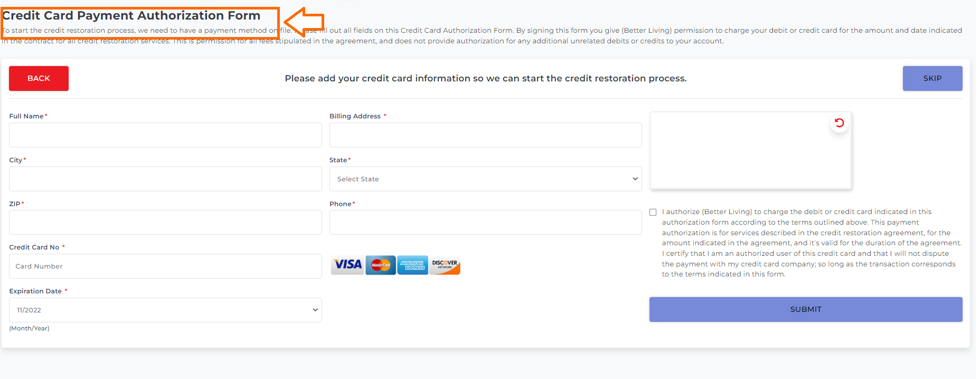The image size is (980, 379).
Task: Click the red BACK button
Action: click(39, 78)
